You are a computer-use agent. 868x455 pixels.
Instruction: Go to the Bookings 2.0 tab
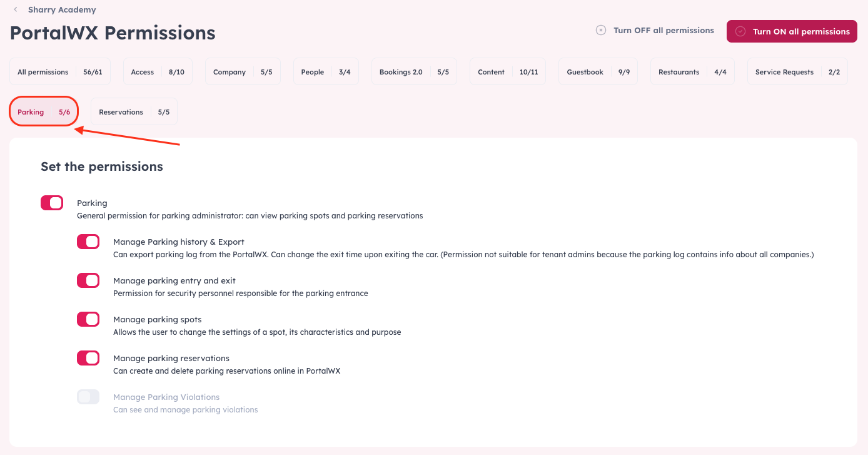[414, 72]
